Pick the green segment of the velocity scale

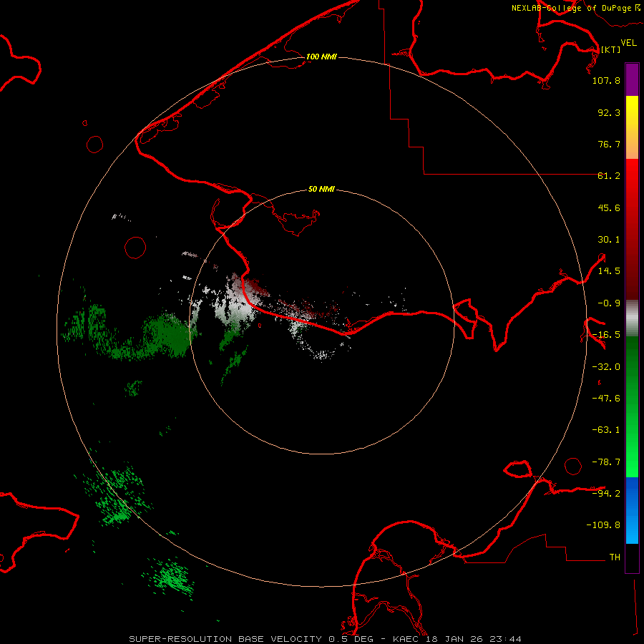pos(632,406)
